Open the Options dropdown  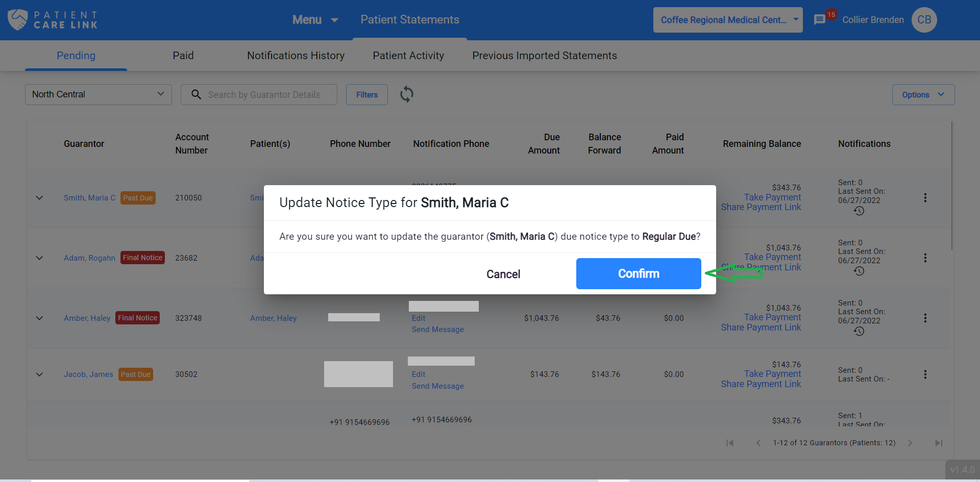click(923, 95)
